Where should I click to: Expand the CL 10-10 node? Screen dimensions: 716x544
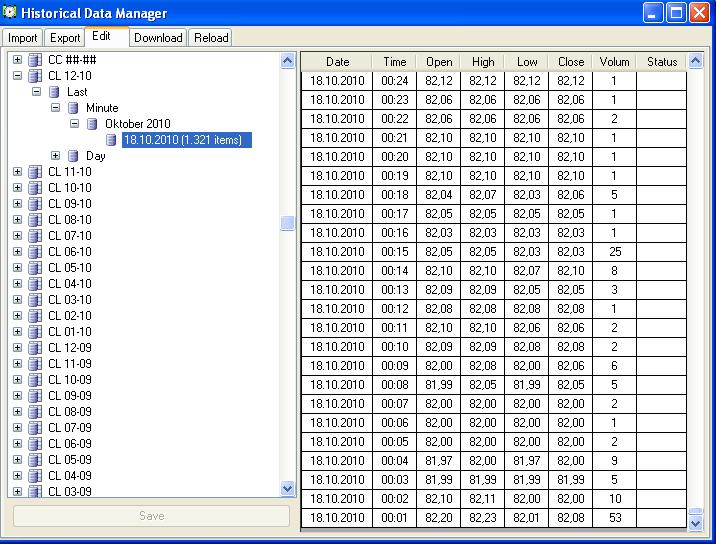pos(17,188)
